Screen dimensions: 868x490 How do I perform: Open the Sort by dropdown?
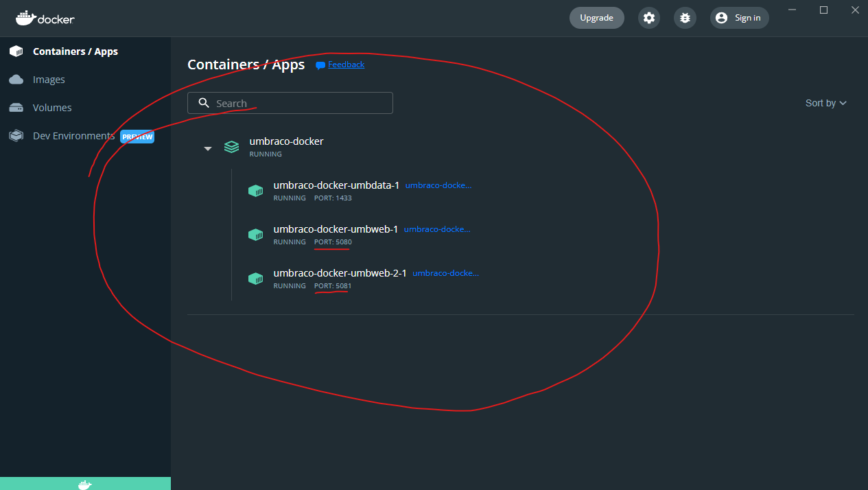click(x=826, y=103)
